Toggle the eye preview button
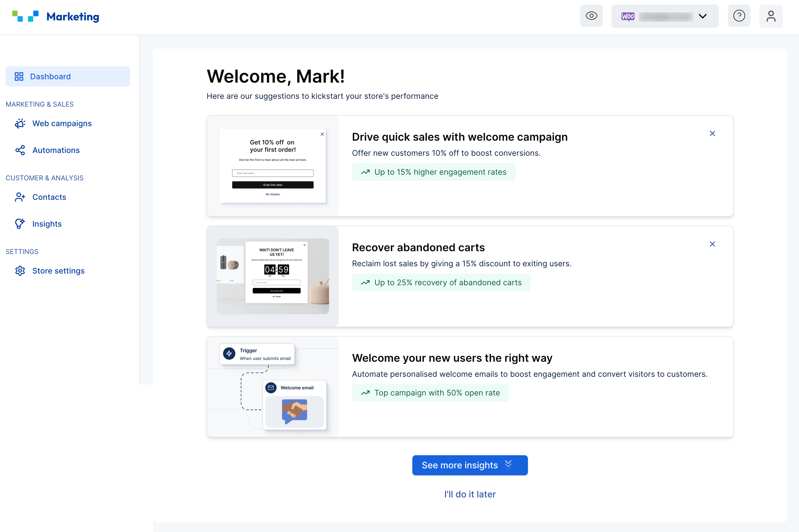799x532 pixels. (591, 16)
